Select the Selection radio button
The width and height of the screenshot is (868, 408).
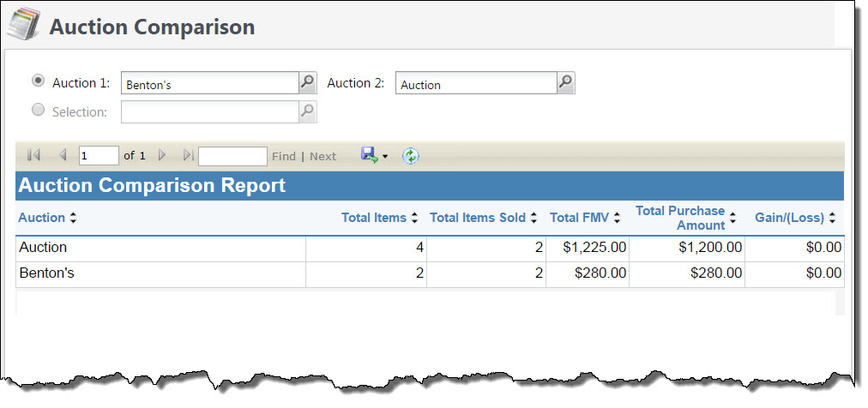click(38, 110)
